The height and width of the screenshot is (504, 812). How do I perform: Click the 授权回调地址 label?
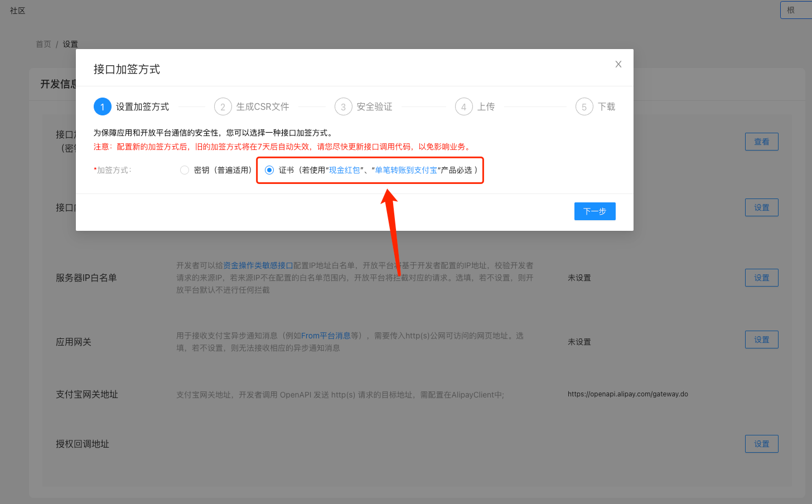point(83,444)
